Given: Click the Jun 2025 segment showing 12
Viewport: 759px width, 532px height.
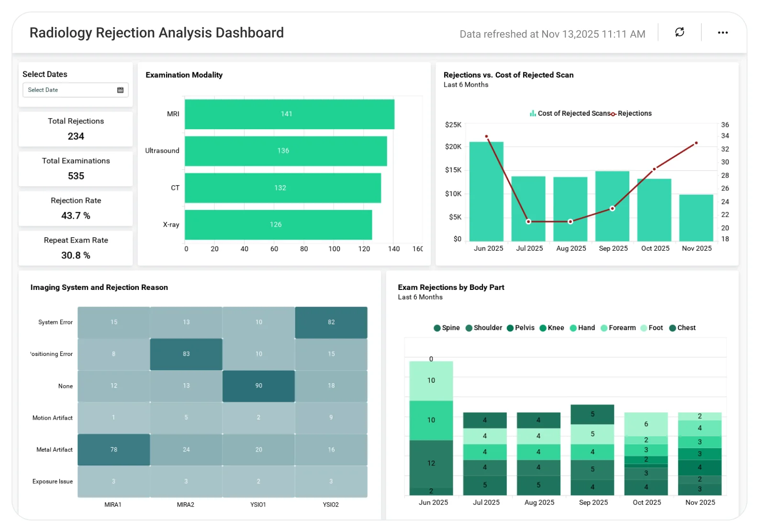Looking at the screenshot, I should coord(431,464).
